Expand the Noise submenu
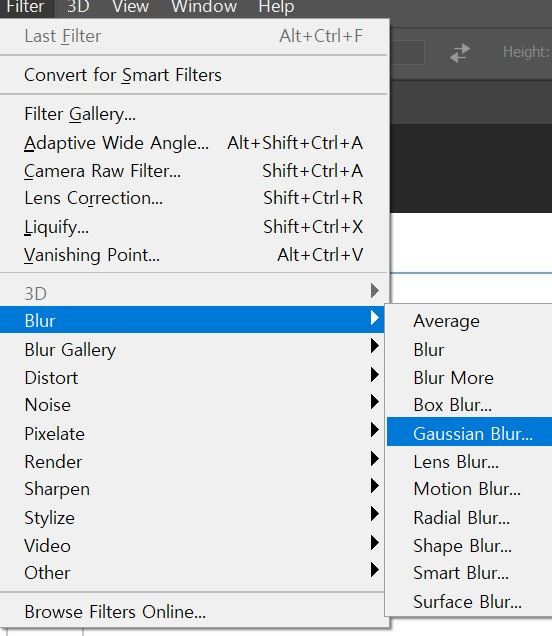Screen dimensions: 552x636 coord(192,405)
